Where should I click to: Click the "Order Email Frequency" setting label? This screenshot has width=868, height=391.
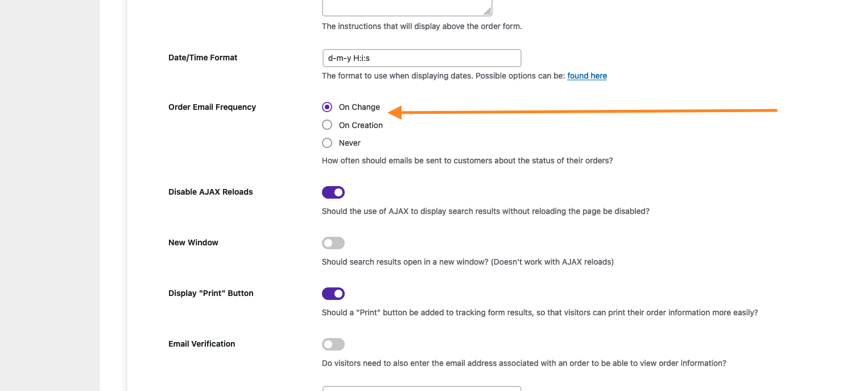point(212,107)
